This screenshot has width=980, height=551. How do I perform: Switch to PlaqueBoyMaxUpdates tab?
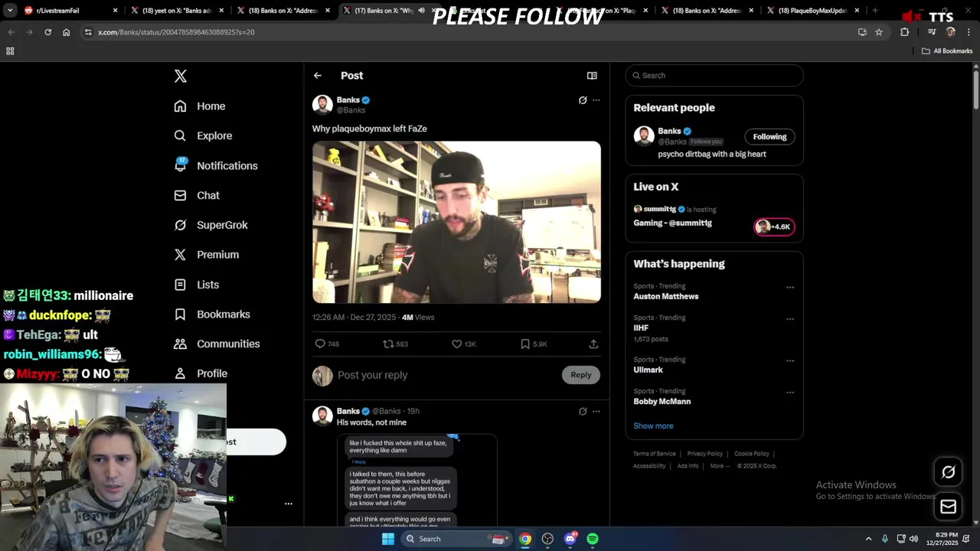coord(813,11)
